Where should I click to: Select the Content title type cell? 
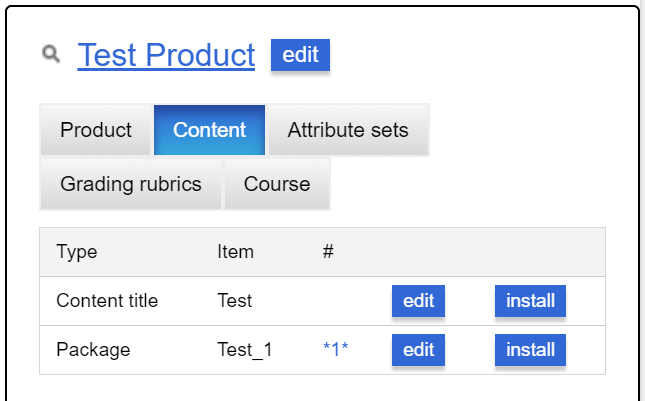(107, 301)
